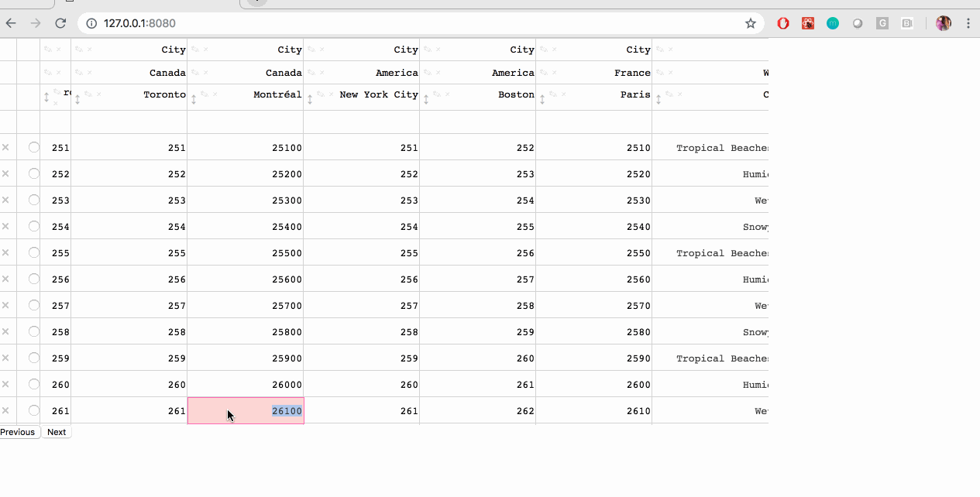
Task: Select the radio button for row 260
Action: [x=34, y=384]
